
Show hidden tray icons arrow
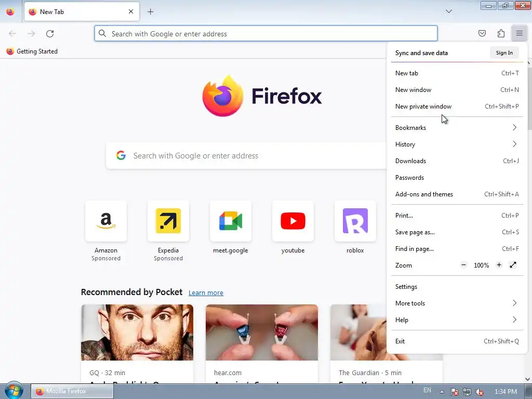pos(442,392)
